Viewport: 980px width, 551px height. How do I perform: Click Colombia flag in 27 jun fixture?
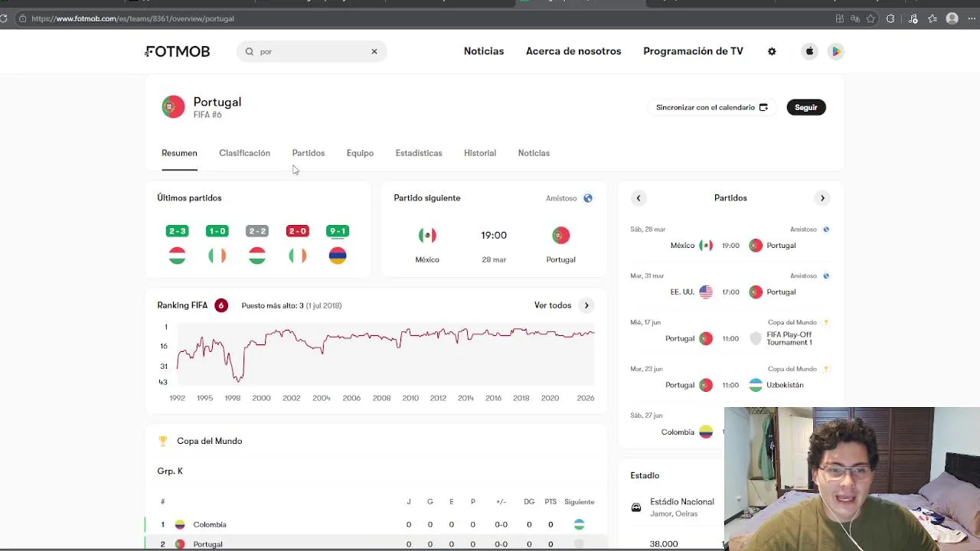(x=706, y=432)
